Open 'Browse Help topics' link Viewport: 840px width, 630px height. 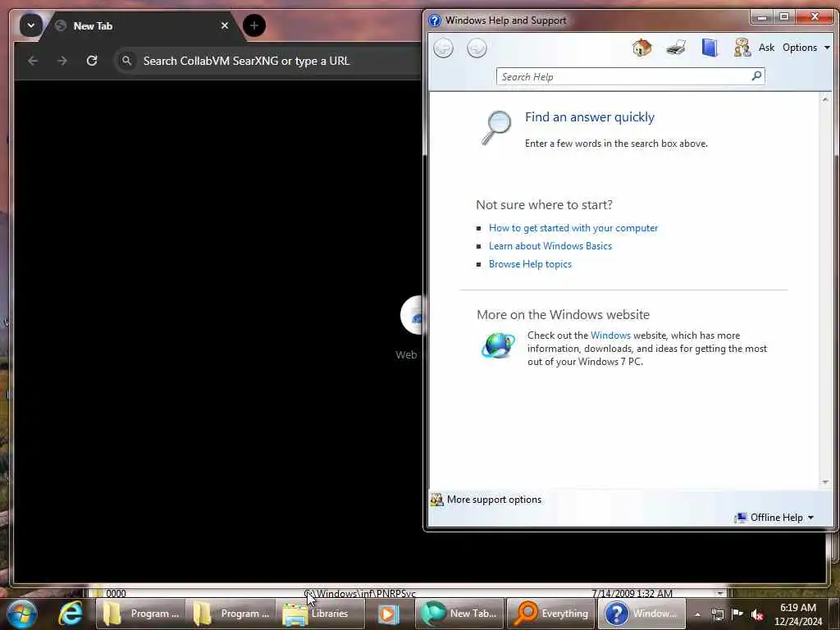coord(530,264)
